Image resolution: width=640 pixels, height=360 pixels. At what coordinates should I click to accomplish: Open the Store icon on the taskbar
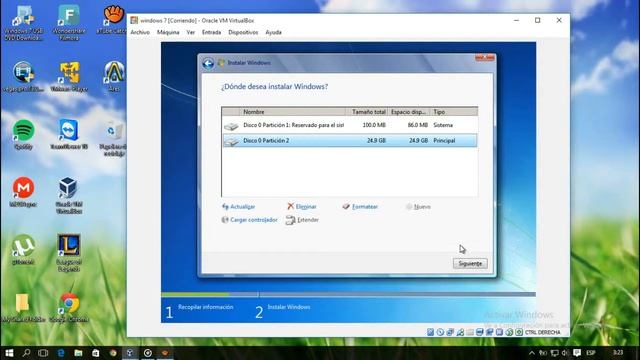[96, 353]
